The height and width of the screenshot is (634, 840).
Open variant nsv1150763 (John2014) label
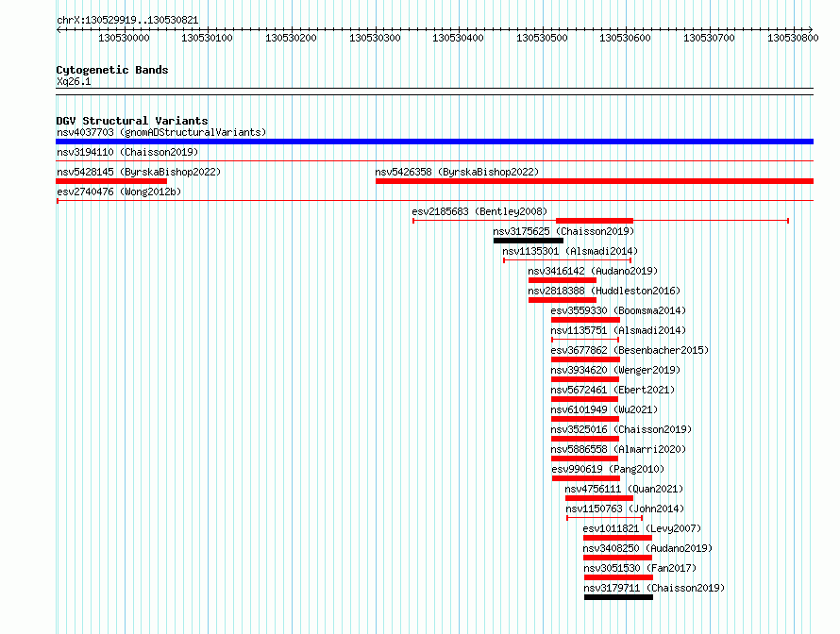click(625, 509)
